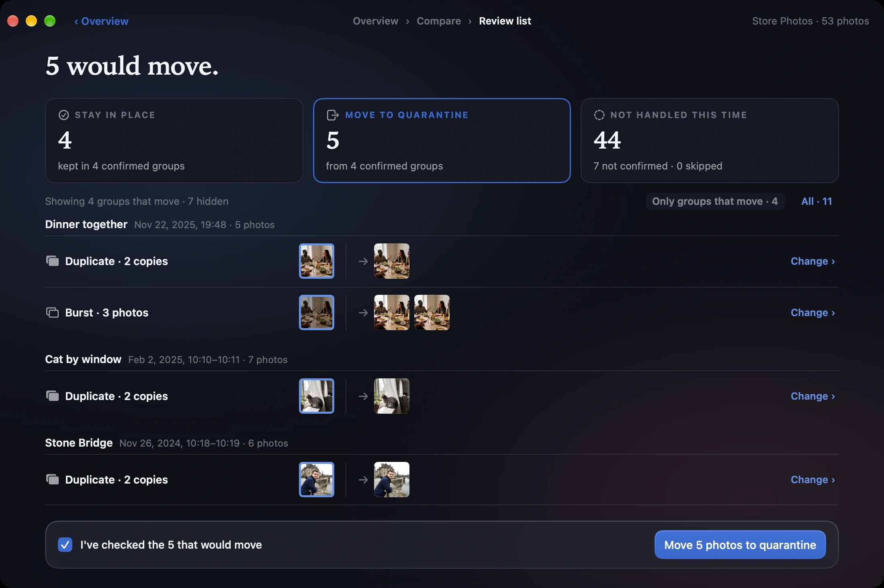
Task: Open kept photo thumbnail in Burst row
Action: (317, 312)
